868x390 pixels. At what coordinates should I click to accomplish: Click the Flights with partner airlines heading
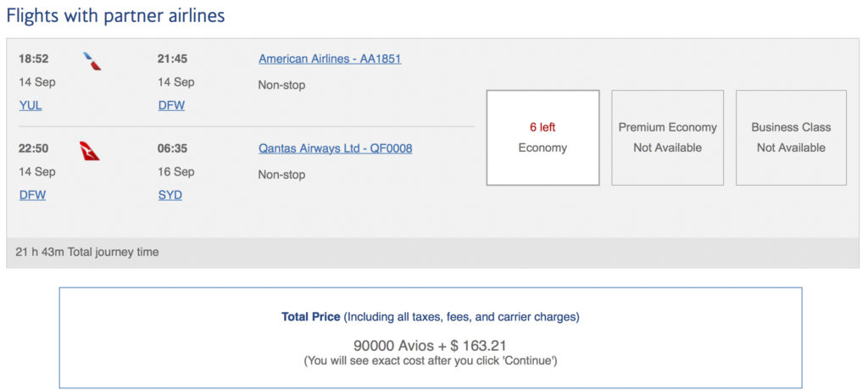point(116,15)
